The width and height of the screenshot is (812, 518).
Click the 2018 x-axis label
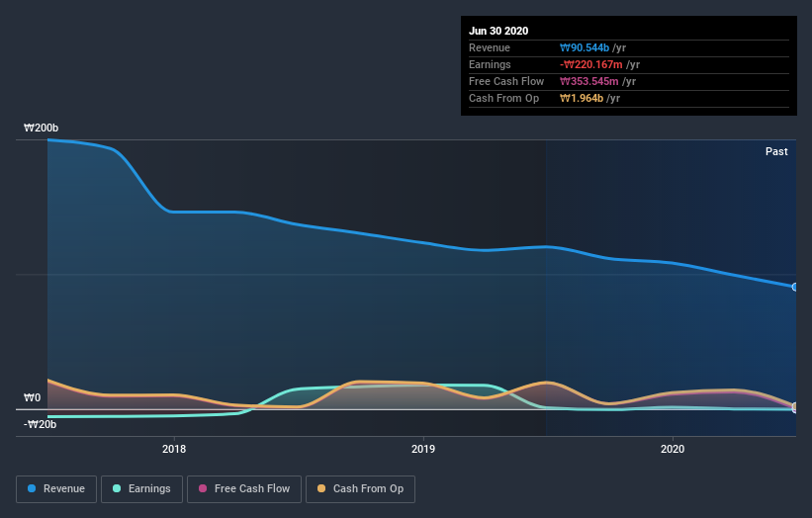(174, 449)
